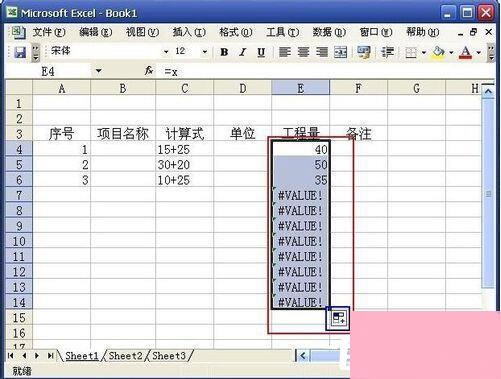Click the fx Insert Function icon
Image resolution: width=501 pixels, height=379 pixels.
(x=149, y=71)
